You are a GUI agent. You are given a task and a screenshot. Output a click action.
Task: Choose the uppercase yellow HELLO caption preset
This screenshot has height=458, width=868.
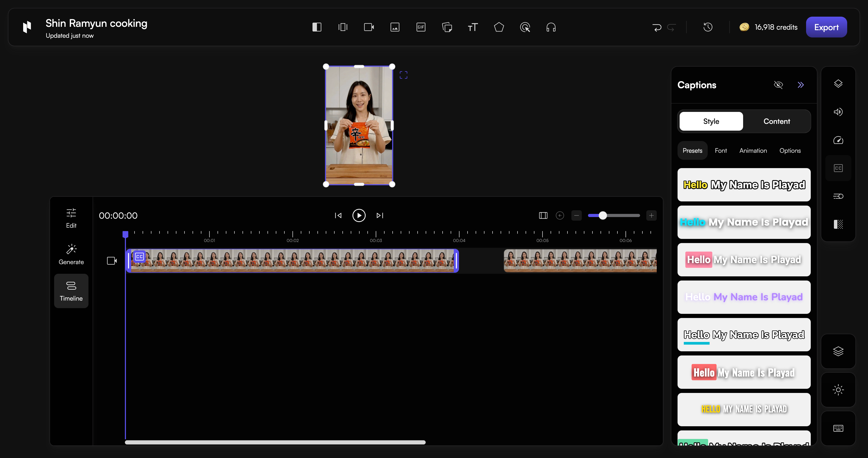(744, 410)
